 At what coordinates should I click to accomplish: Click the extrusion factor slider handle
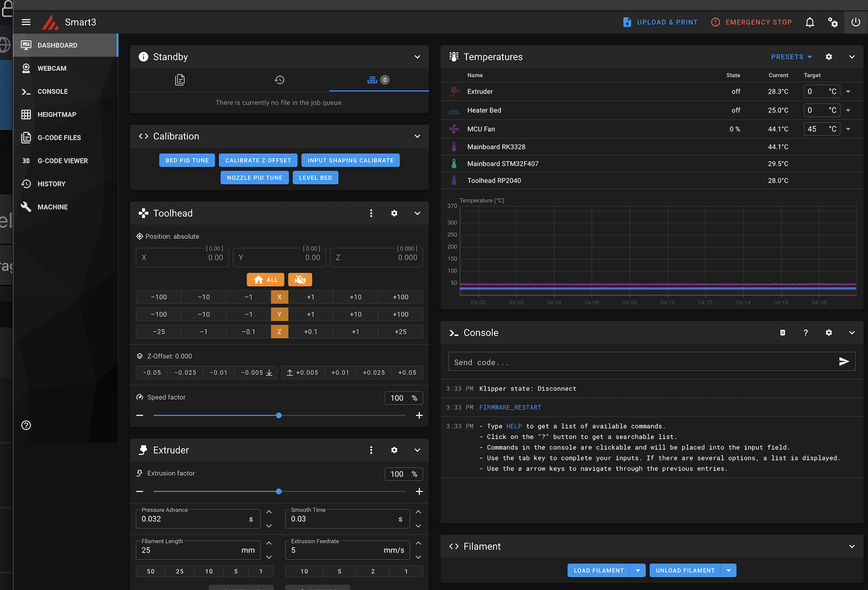(279, 491)
